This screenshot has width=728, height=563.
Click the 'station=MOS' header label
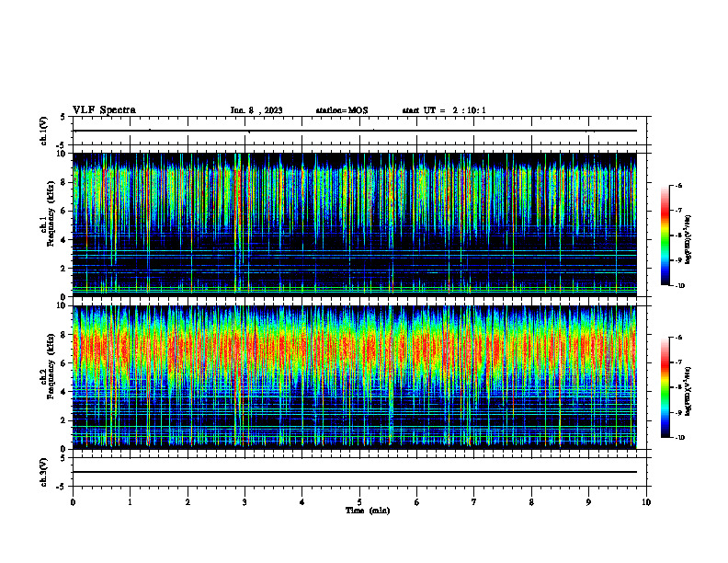[342, 110]
